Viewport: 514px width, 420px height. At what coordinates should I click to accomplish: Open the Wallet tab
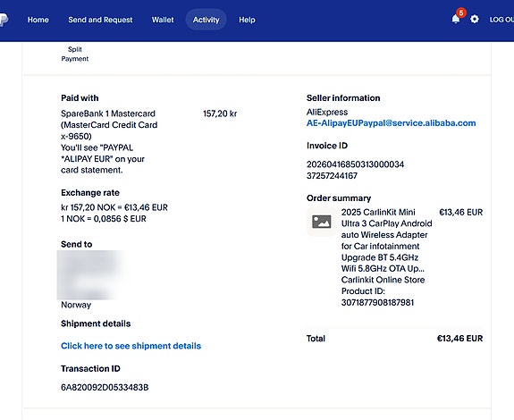coord(163,20)
